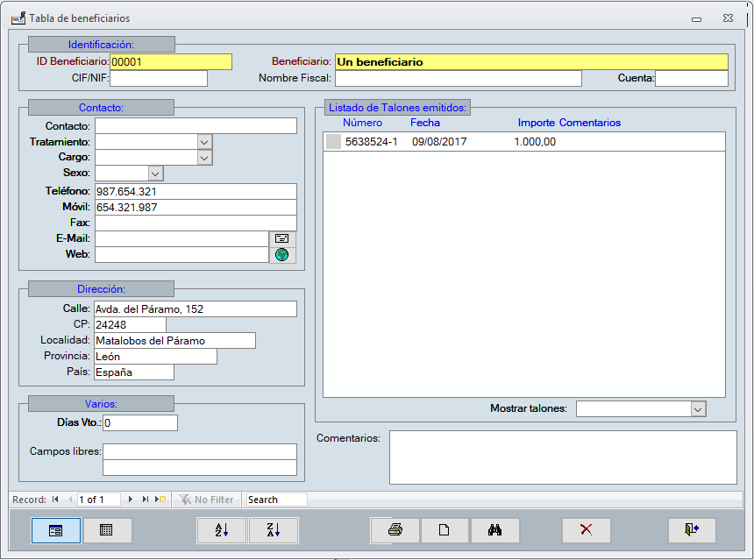
Task: Expand the Tratamiento dropdown
Action: click(x=204, y=142)
